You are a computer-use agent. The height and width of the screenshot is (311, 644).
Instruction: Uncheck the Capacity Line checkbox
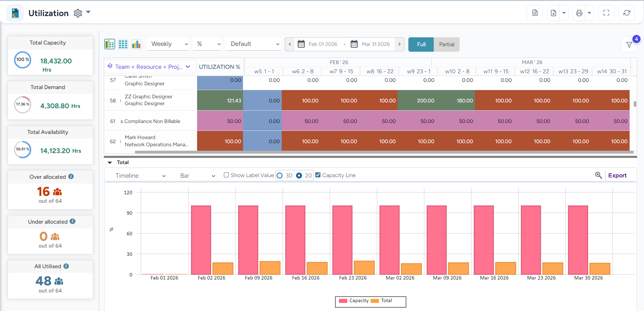(318, 175)
